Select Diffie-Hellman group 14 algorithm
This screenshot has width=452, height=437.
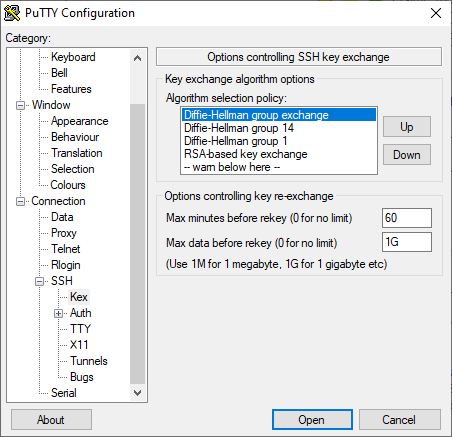tap(279, 128)
